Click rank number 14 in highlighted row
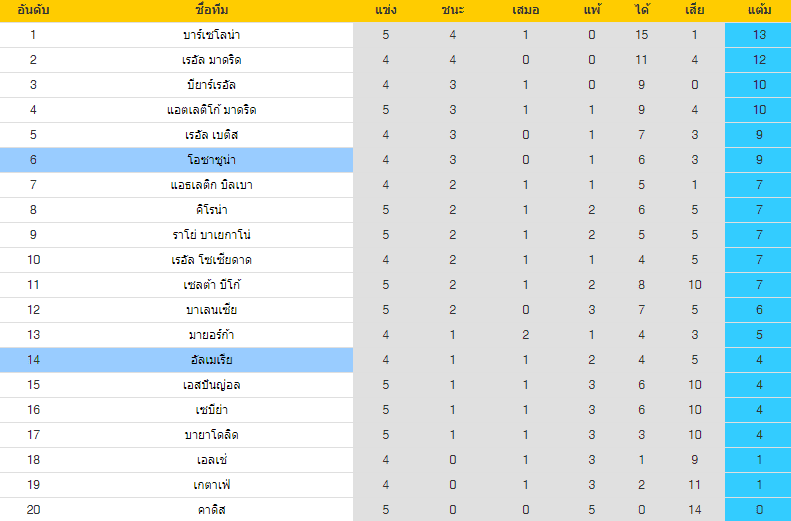This screenshot has height=521, width=791. pyautogui.click(x=33, y=360)
